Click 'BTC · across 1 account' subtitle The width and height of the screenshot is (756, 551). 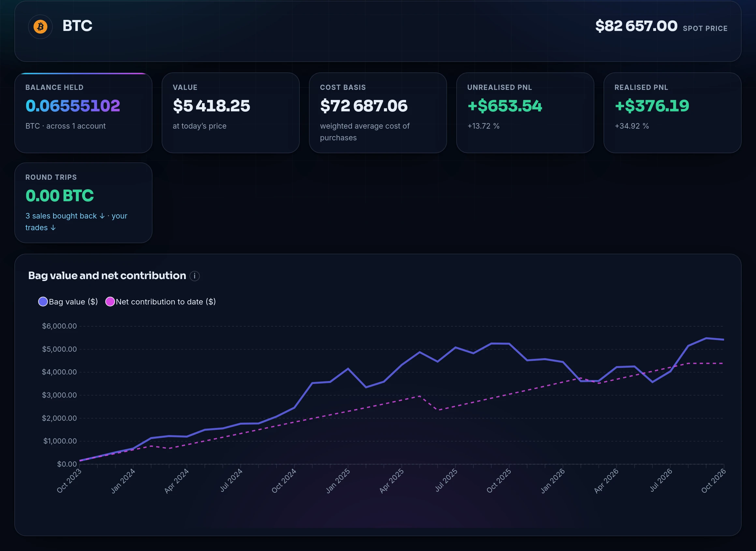[65, 126]
